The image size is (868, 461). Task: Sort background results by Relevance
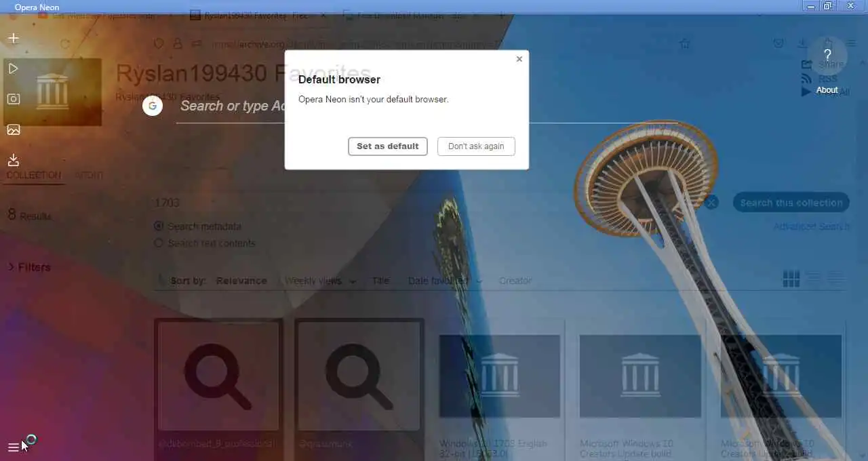[x=241, y=281]
